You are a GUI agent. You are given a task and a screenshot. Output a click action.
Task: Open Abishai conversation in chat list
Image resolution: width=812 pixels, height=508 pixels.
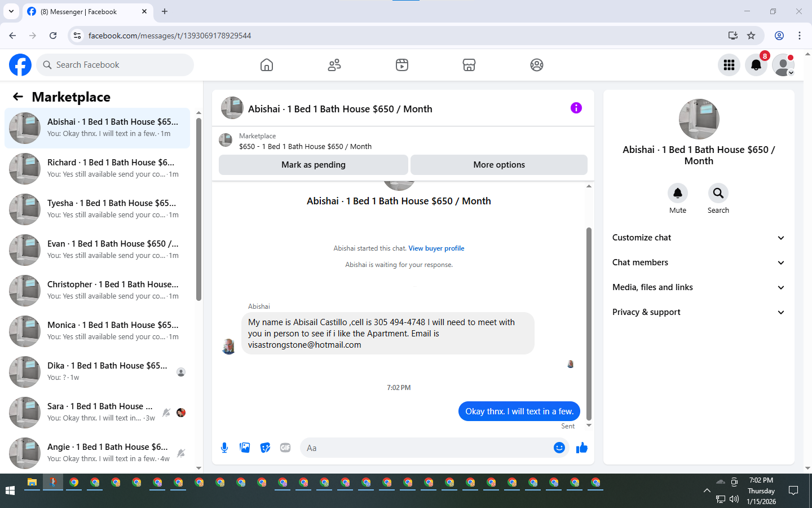pyautogui.click(x=98, y=128)
